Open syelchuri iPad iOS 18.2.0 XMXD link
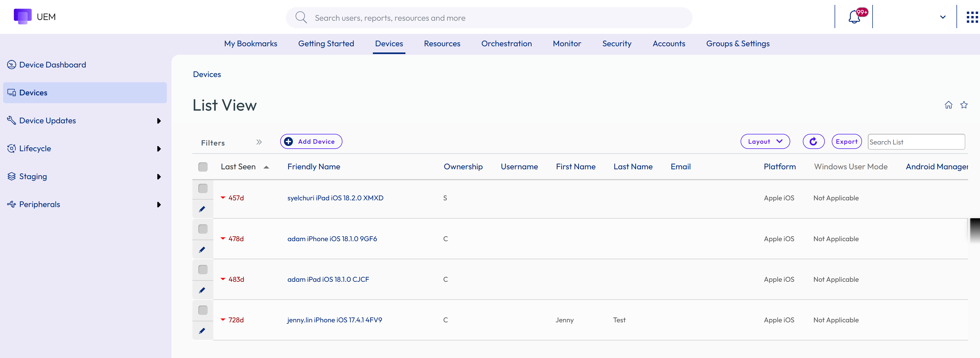This screenshot has height=358, width=980. click(x=335, y=198)
